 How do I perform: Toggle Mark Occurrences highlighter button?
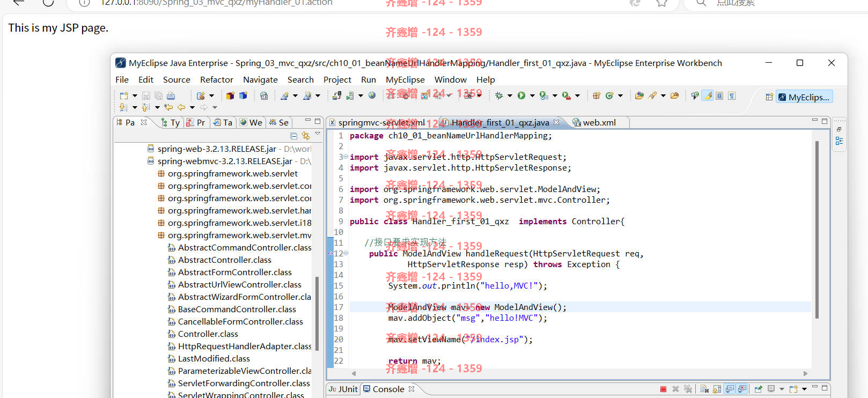coord(708,95)
